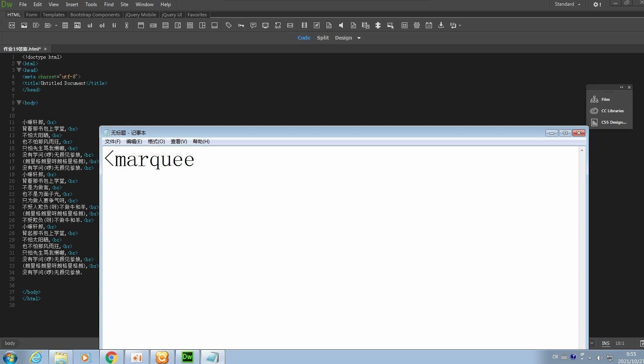The image size is (644, 364).
Task: Insert an Animate Composition
Action: [329, 25]
